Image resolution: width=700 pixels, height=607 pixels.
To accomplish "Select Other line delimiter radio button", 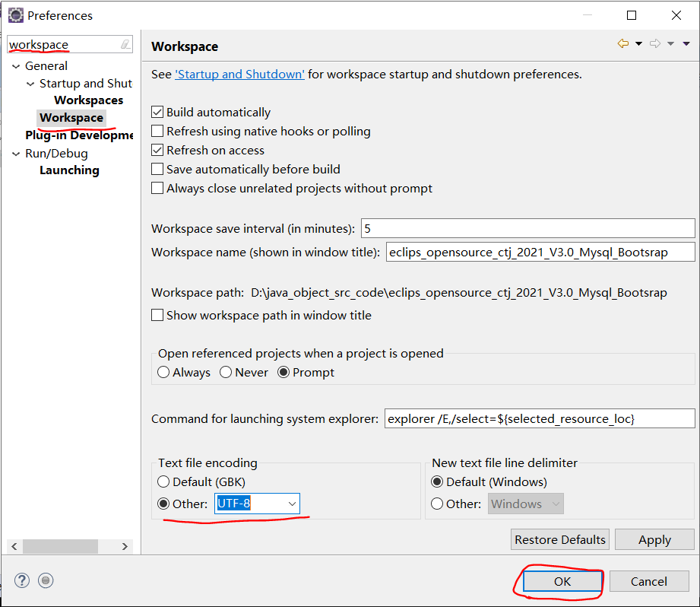I will (x=437, y=504).
